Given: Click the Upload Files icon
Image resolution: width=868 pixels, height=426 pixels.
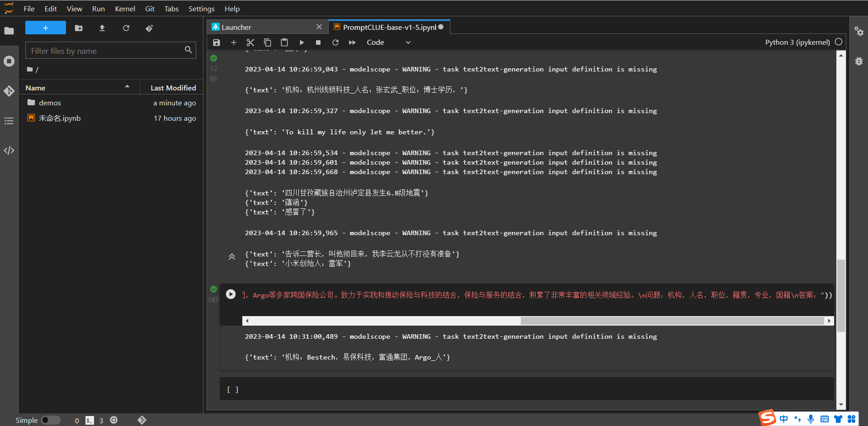Looking at the screenshot, I should 102,28.
